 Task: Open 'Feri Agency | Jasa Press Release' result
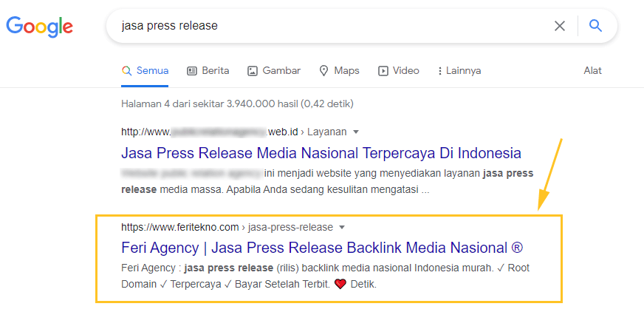(323, 248)
